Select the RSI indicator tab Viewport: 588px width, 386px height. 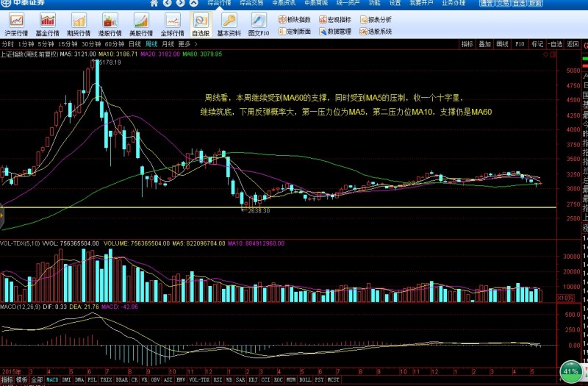pos(218,379)
